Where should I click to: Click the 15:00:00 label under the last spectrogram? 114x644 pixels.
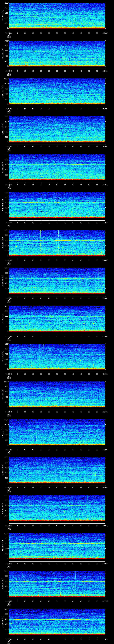click(9, 639)
